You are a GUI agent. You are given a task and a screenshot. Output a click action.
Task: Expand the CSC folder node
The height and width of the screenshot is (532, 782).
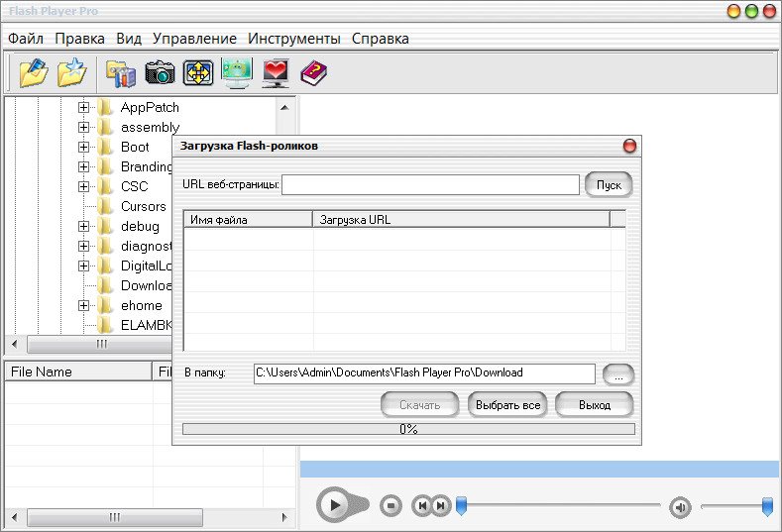pos(83,186)
